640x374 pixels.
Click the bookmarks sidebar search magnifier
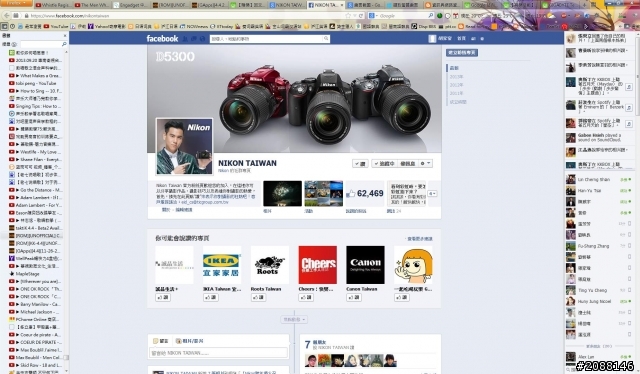[64, 44]
